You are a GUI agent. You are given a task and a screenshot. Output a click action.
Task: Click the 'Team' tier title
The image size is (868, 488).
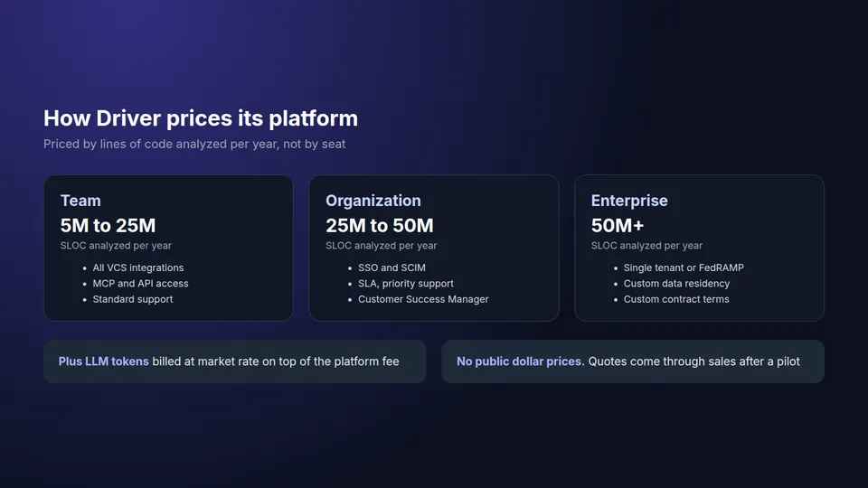click(x=80, y=201)
